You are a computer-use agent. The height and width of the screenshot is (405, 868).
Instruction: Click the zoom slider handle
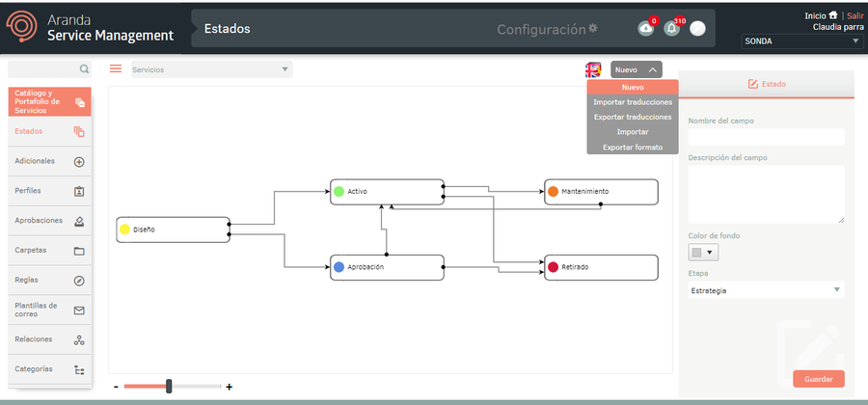point(169,386)
